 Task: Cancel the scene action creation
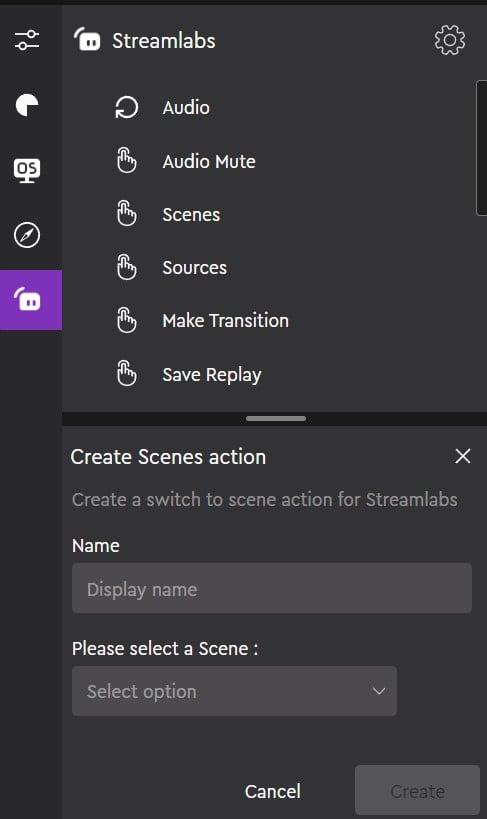coord(273,791)
